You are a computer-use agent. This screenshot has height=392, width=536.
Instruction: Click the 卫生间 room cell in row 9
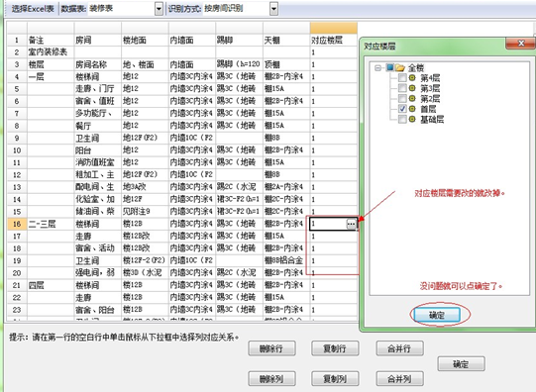(98, 138)
